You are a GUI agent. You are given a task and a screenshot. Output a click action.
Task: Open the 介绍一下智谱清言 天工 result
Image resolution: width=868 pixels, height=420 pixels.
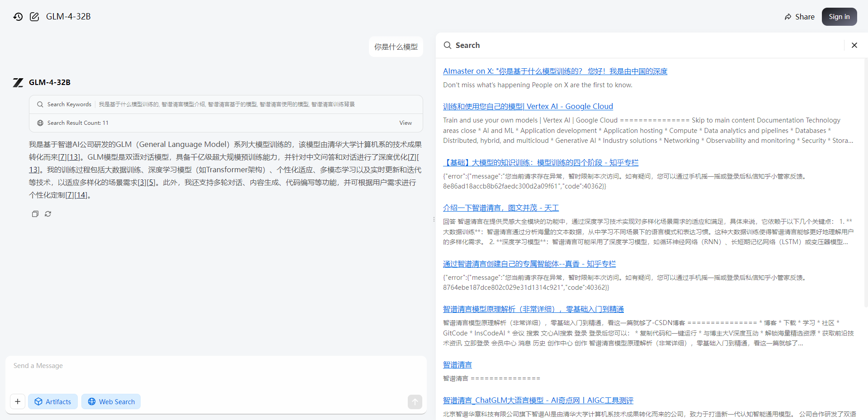point(501,208)
